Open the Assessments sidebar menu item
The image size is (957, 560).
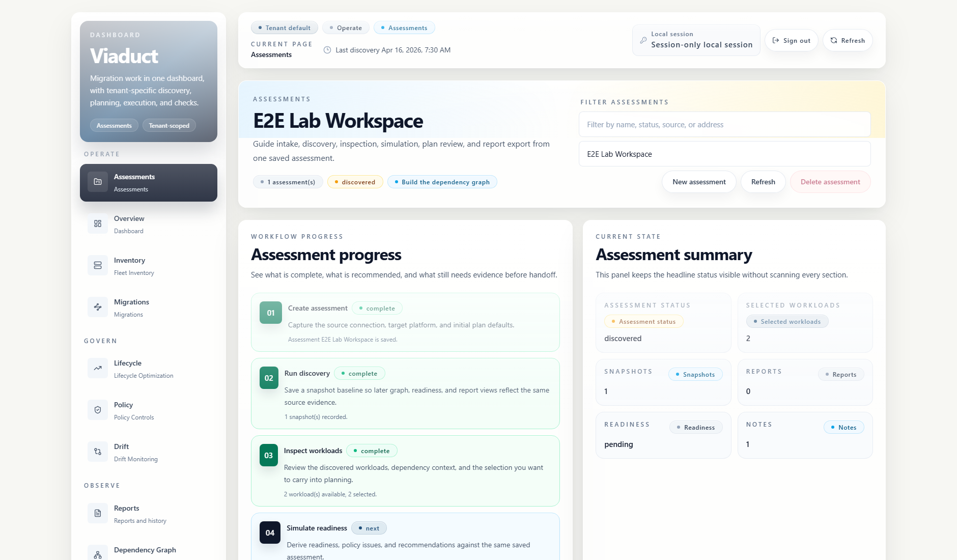coord(149,183)
